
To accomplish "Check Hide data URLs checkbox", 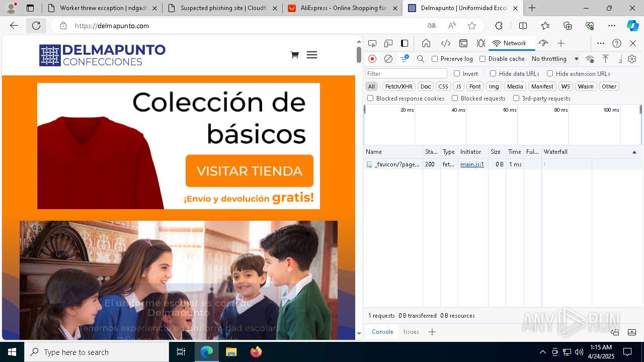I will (493, 73).
